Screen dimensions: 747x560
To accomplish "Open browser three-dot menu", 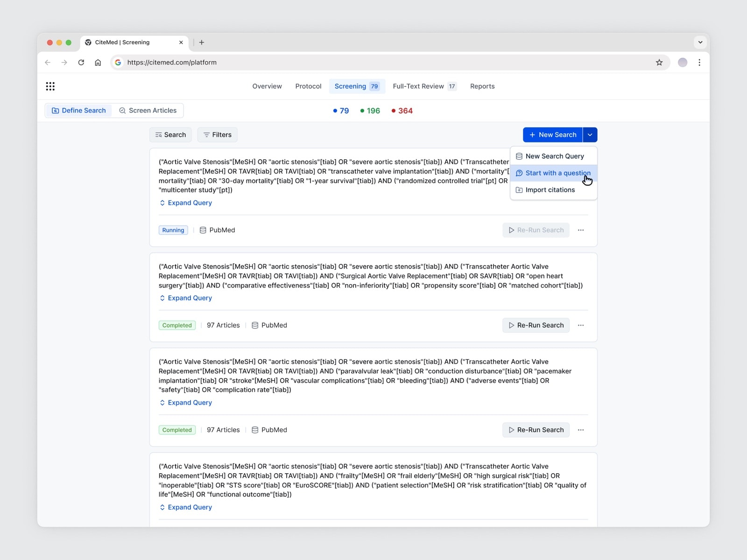I will (x=699, y=63).
